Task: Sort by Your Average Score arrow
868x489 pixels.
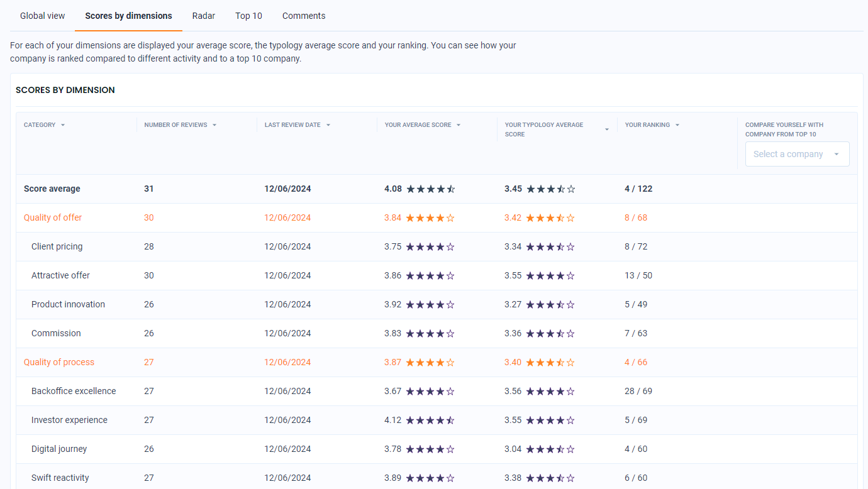Action: 459,125
